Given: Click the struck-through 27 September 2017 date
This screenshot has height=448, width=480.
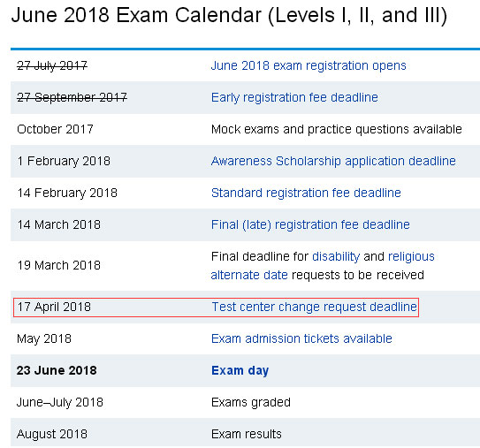Looking at the screenshot, I should (72, 97).
